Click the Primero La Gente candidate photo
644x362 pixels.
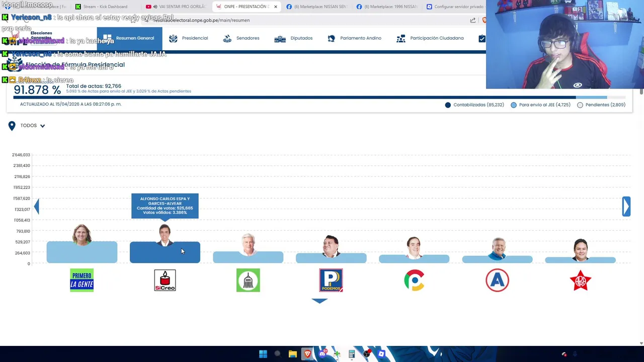coord(82,235)
